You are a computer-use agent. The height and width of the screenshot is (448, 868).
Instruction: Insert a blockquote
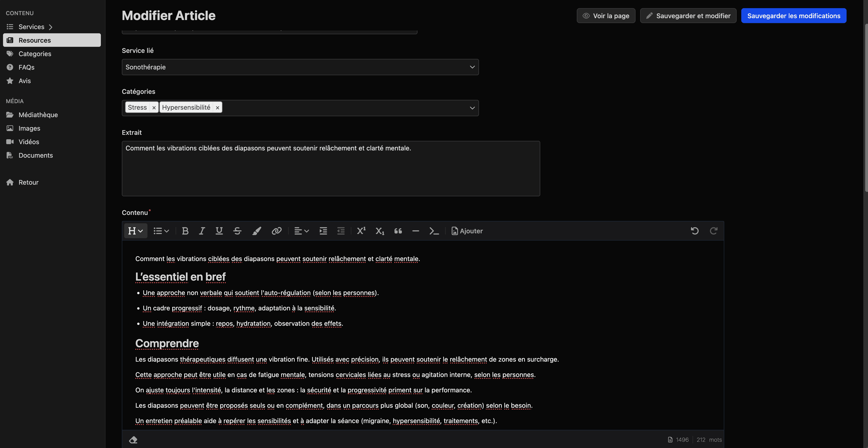click(398, 231)
